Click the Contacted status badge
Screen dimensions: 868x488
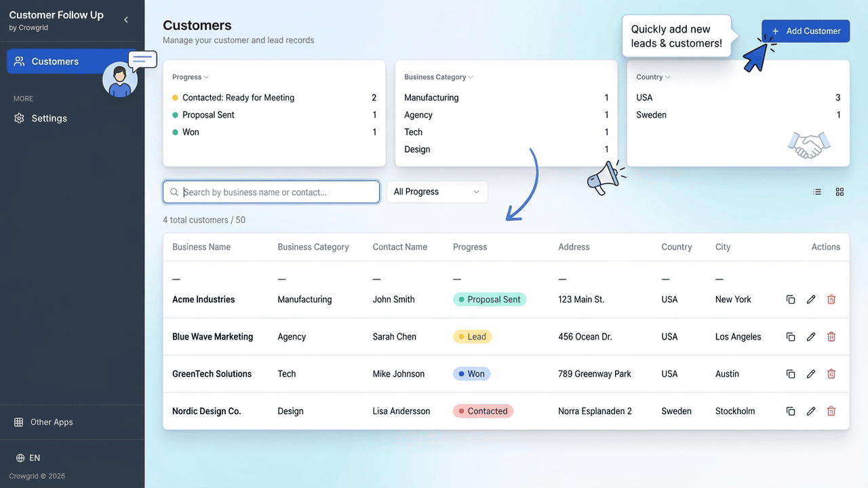click(x=483, y=411)
